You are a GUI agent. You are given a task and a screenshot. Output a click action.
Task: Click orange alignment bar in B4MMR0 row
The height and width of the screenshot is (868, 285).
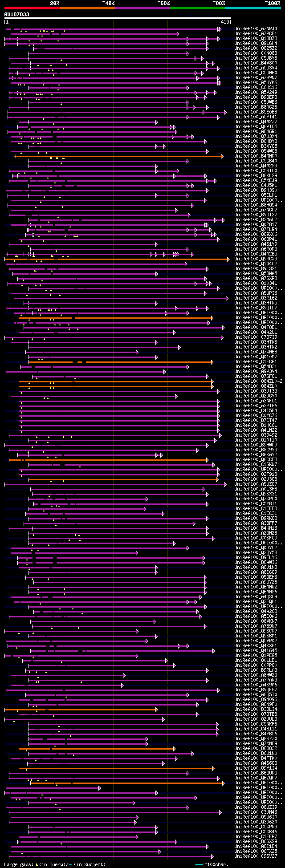118,156
